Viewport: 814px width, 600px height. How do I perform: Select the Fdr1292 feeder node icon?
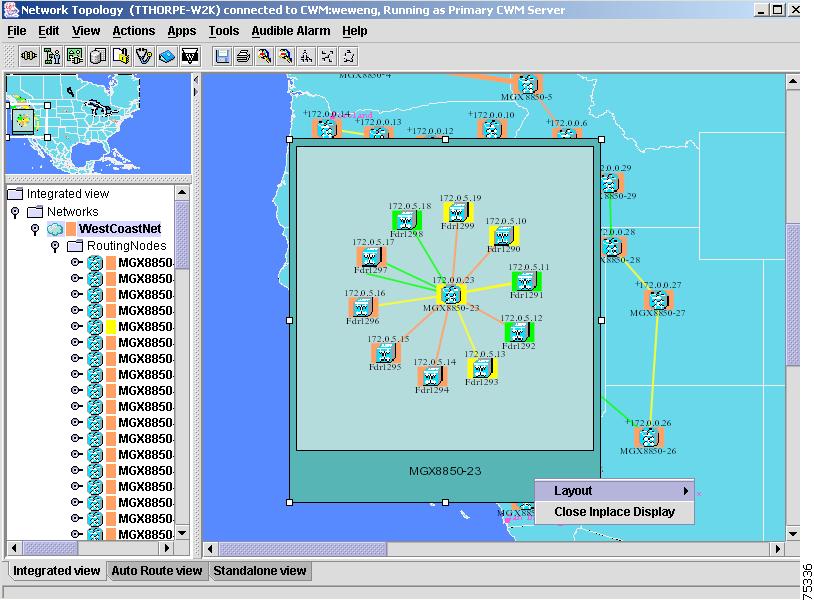click(519, 332)
